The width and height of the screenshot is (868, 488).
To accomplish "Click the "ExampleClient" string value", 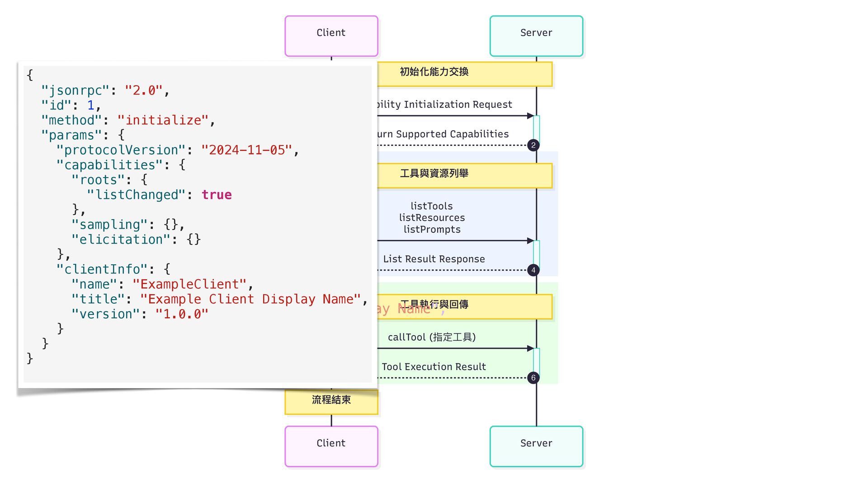I will [190, 284].
